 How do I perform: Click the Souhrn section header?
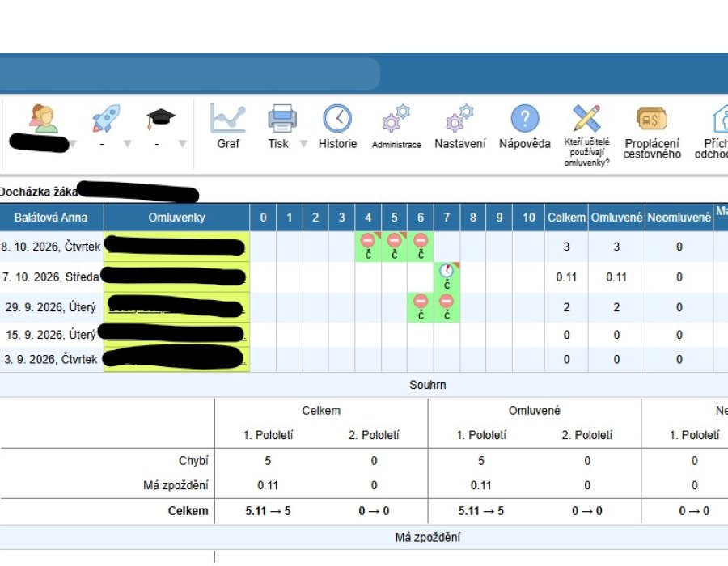point(428,385)
